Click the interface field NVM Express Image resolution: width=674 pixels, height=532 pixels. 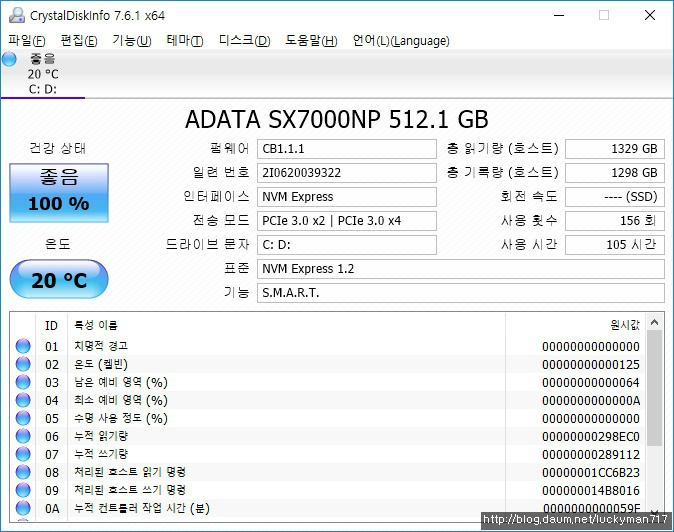(347, 197)
